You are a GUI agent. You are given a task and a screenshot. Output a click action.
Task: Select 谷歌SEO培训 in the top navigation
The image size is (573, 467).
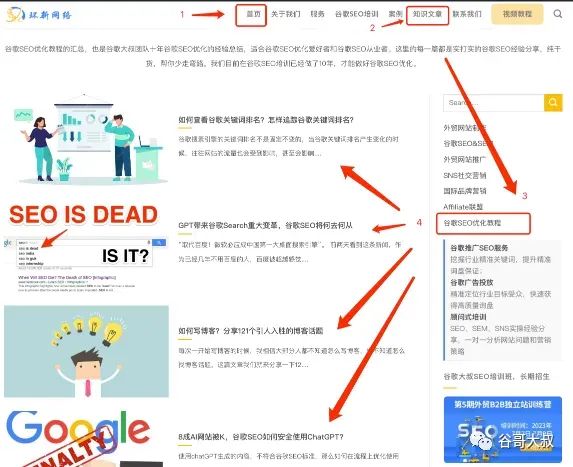tap(357, 14)
